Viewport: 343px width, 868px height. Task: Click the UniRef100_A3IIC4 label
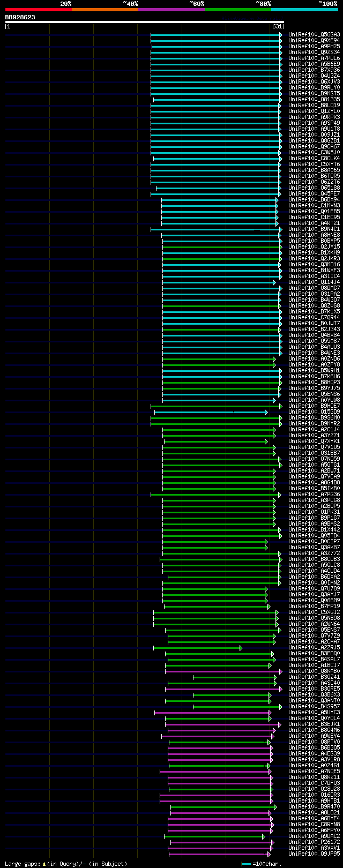(314, 276)
